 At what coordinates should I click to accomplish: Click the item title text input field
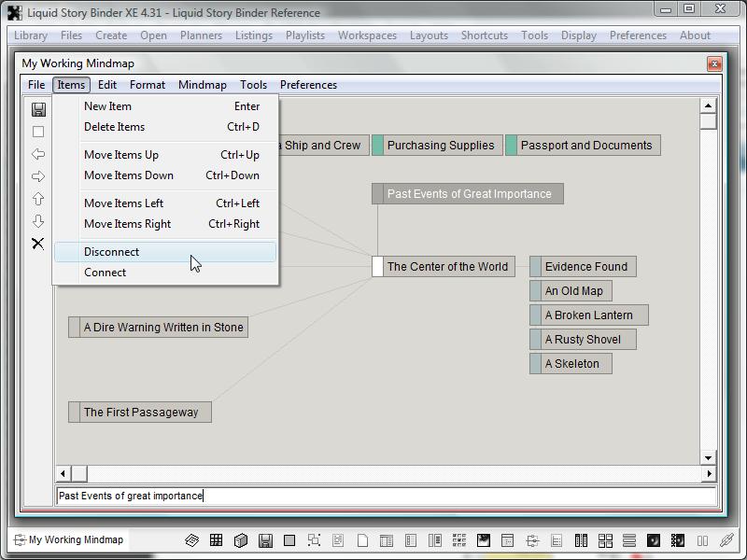385,496
